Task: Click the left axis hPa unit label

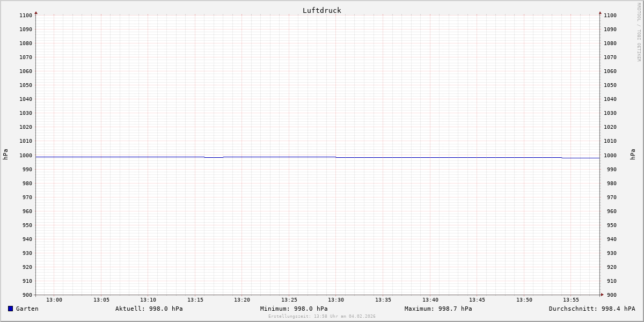Action: click(x=5, y=155)
